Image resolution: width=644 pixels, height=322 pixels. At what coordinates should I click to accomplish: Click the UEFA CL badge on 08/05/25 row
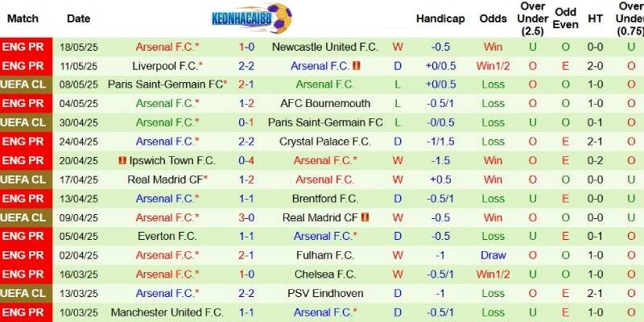(26, 84)
